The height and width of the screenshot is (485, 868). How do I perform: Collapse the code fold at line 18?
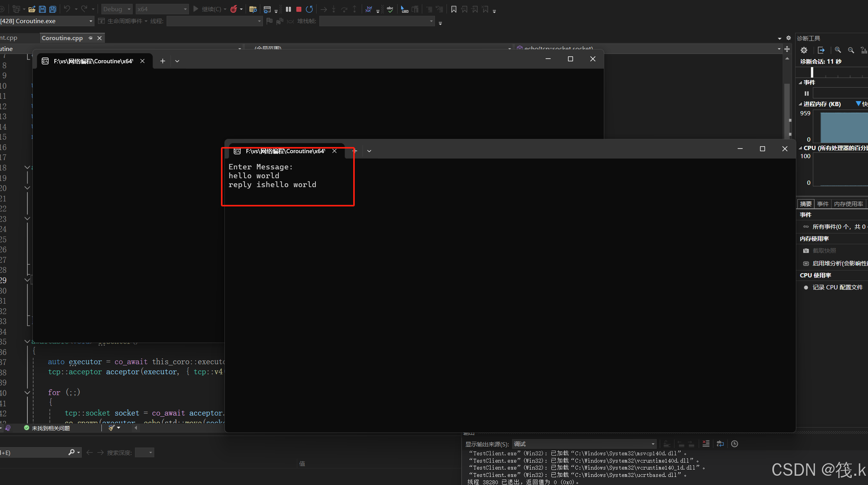(27, 167)
